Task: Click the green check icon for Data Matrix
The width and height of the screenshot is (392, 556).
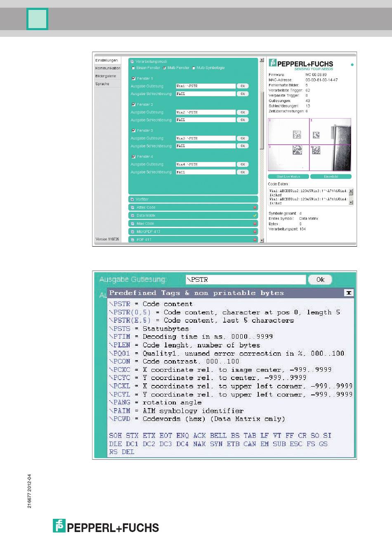Action: click(x=255, y=216)
